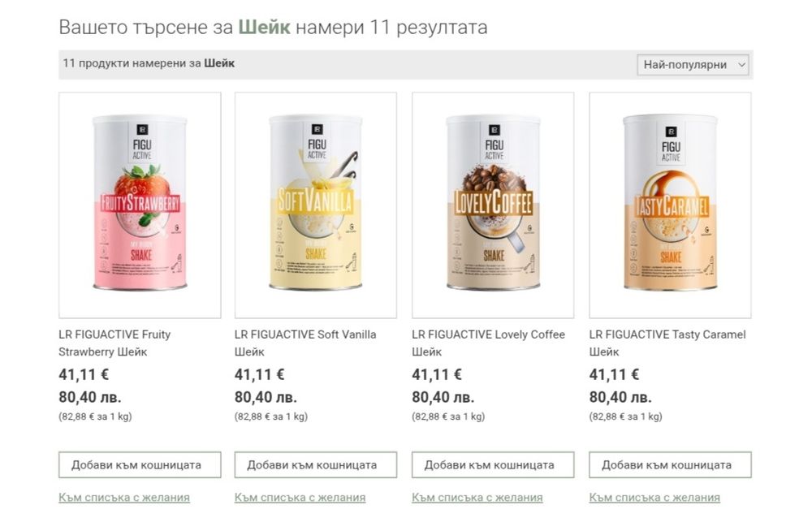Add Soft Vanilla shake to cart

tap(316, 464)
